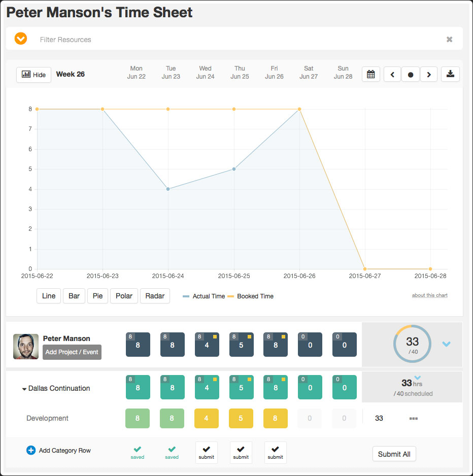Edit Development hours for Wednesday yellow 4
The height and width of the screenshot is (476, 473).
[207, 418]
